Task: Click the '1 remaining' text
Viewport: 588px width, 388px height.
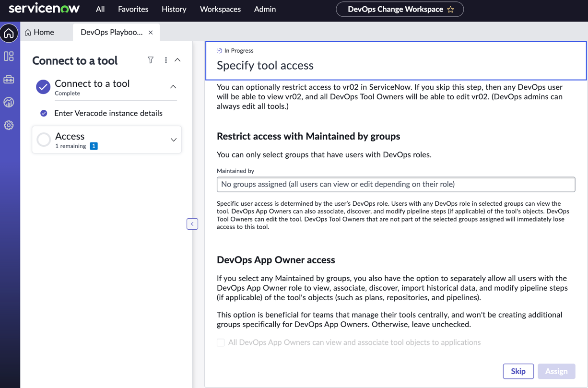Action: point(71,146)
